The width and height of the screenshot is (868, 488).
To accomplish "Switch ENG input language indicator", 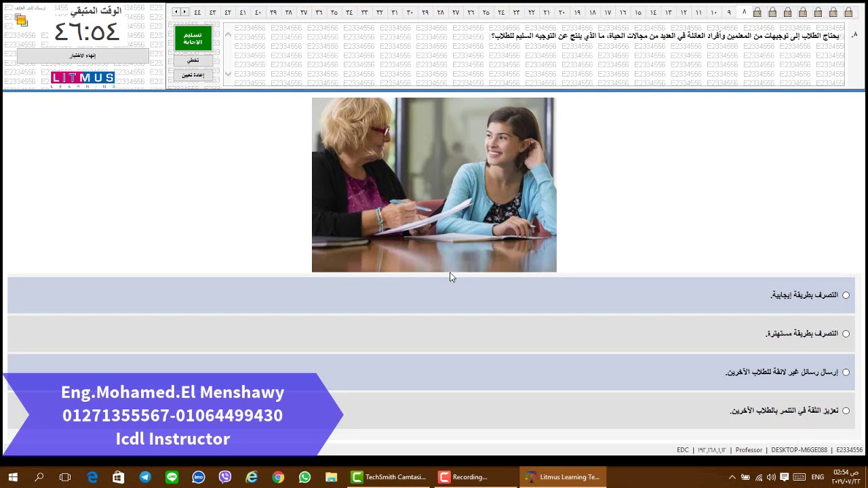I will 818,477.
